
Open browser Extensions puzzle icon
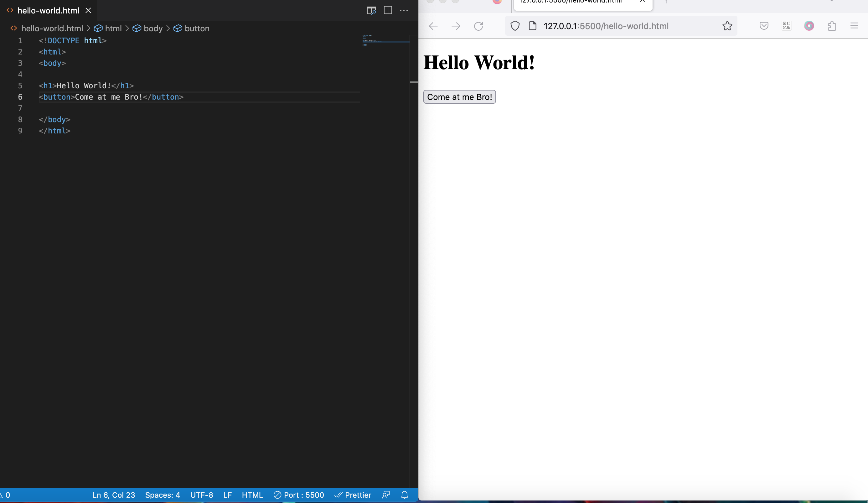[x=832, y=26]
